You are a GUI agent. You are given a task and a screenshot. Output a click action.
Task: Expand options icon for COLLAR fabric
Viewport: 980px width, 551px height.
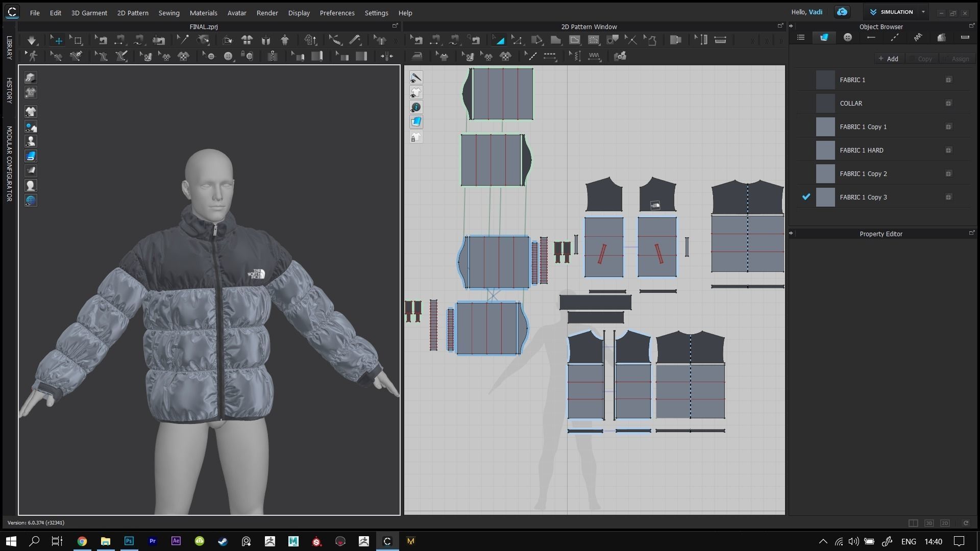[948, 103]
